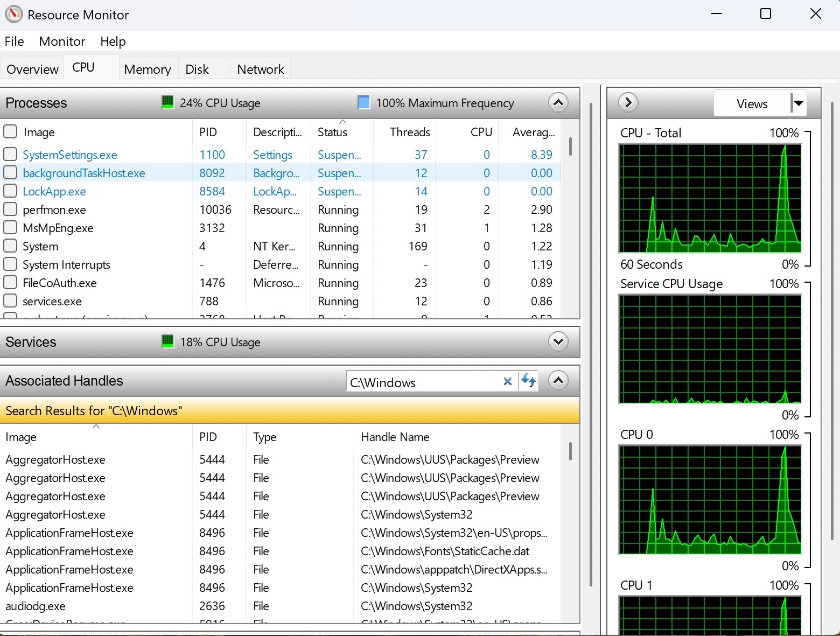840x636 pixels.
Task: Collapse the Associated Handles section
Action: pos(558,380)
